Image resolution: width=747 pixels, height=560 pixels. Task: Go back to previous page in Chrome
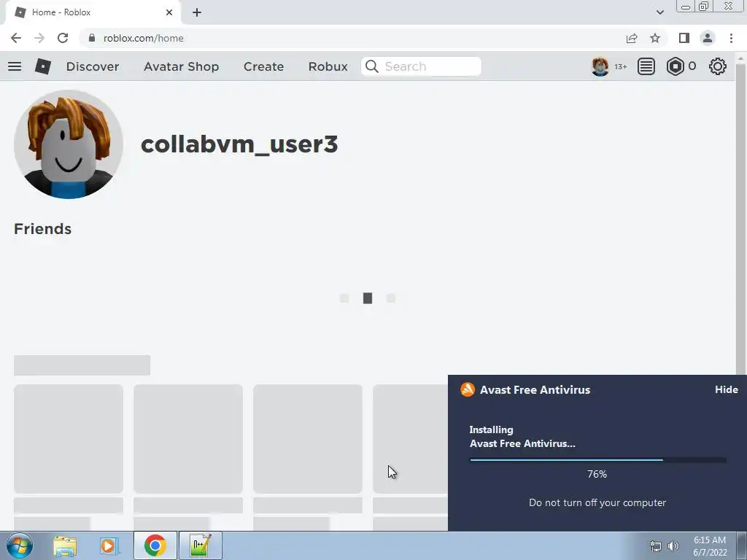click(16, 38)
